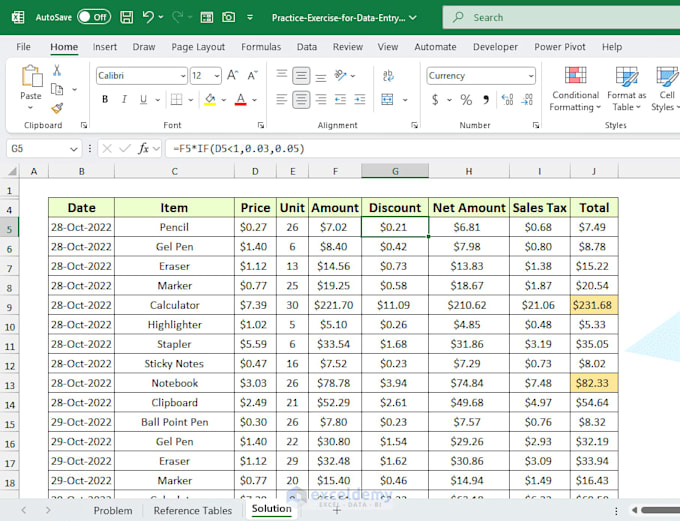680x521 pixels.
Task: Decrease indent icon
Action: coord(340,100)
